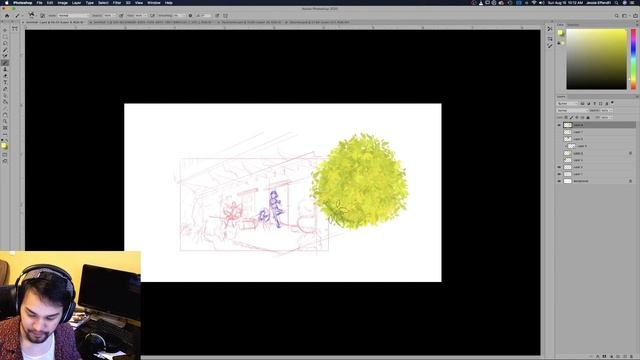Toggle lock position in Layers panel
The image size is (640, 360).
tap(577, 118)
